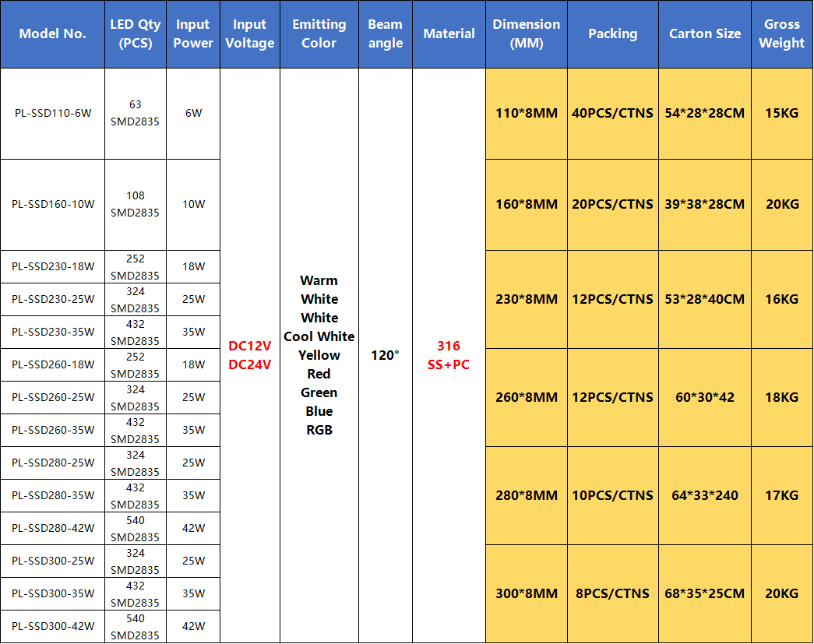Viewport: 814px width, 644px height.
Task: Click the Model No. column header
Action: (52, 34)
